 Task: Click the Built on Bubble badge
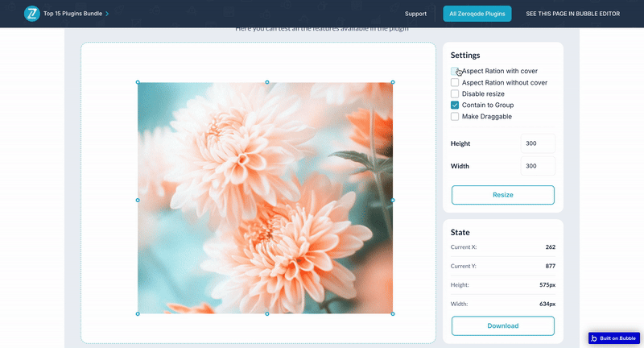point(614,338)
